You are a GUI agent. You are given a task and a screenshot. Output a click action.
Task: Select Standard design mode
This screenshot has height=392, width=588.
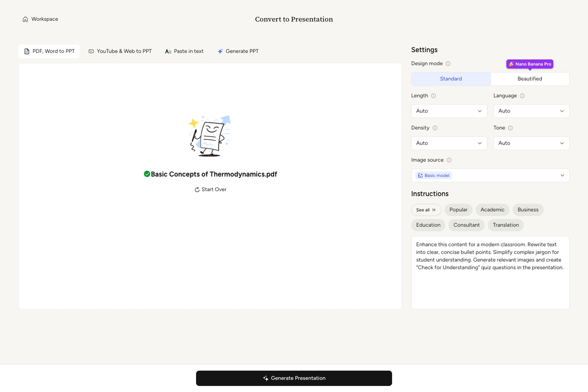tap(451, 79)
